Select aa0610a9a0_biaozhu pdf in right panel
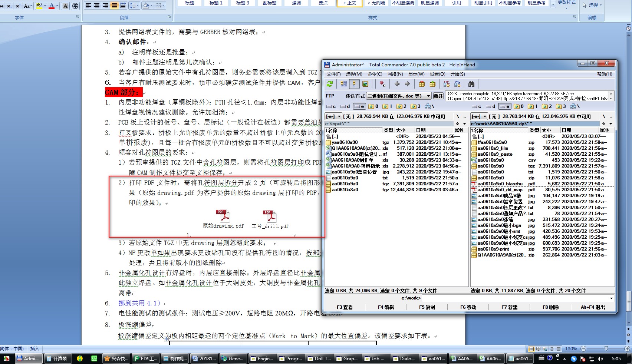The width and height of the screenshot is (632, 364). [543, 184]
